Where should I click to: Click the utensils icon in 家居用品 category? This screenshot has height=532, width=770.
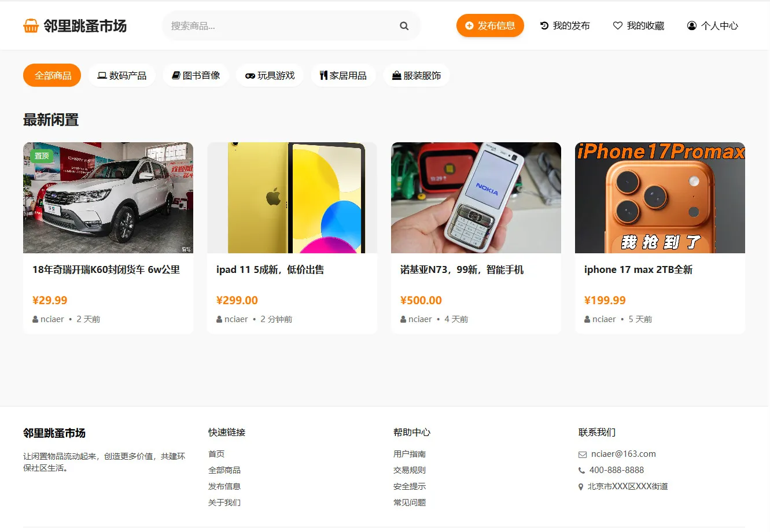323,76
